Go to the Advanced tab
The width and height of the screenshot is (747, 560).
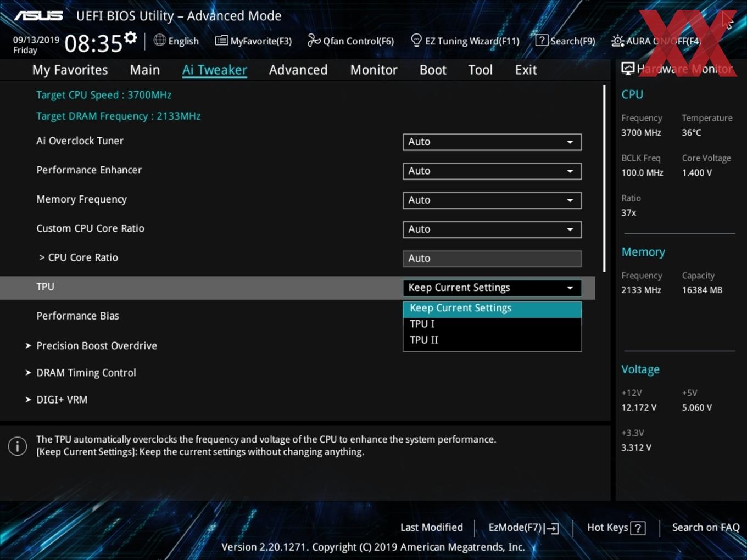[x=298, y=70]
